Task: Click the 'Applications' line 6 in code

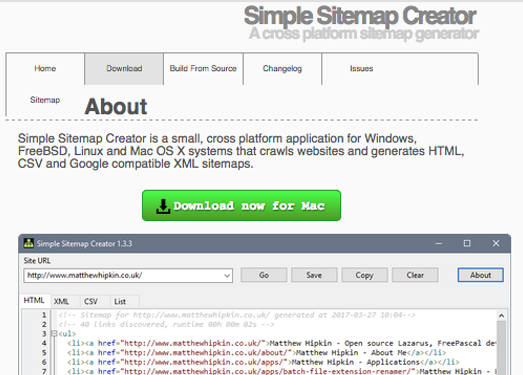Action: (263, 362)
